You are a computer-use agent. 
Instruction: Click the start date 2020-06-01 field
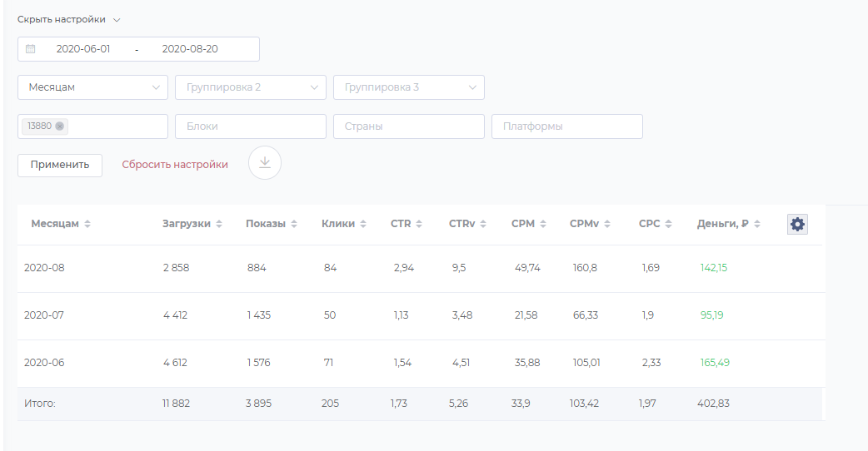tap(83, 49)
